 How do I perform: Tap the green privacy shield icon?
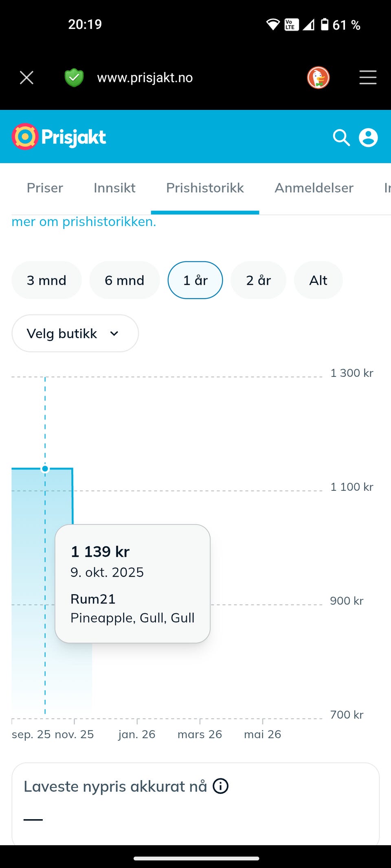pos(74,77)
